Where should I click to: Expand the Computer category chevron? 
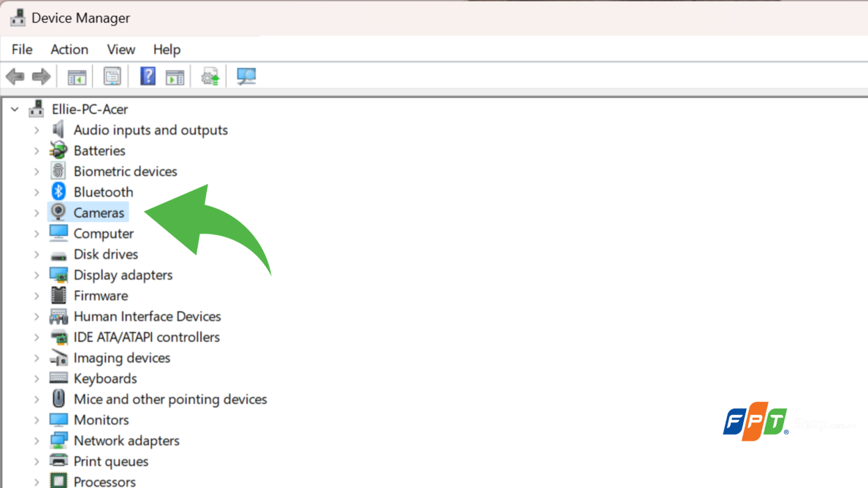coord(36,234)
